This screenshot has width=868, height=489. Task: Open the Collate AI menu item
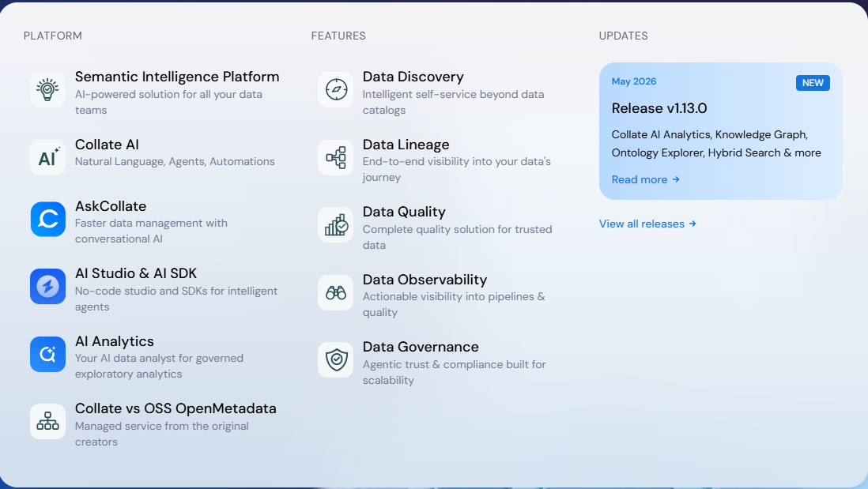tap(107, 145)
